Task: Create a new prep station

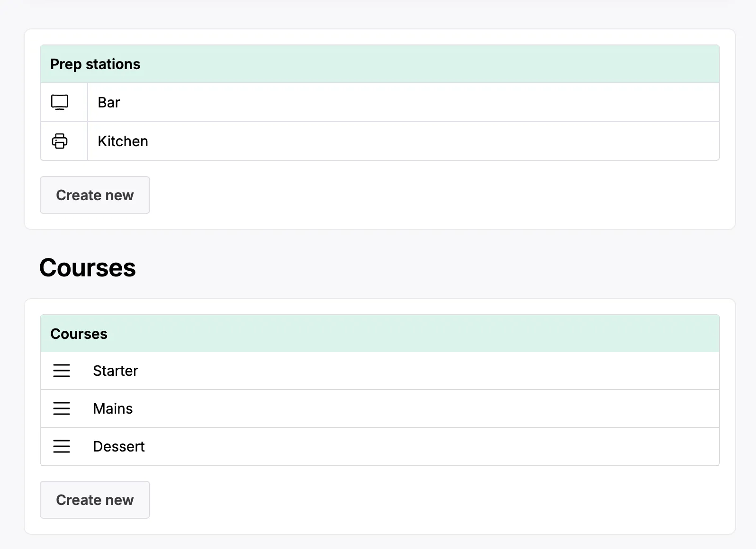Action: tap(95, 195)
